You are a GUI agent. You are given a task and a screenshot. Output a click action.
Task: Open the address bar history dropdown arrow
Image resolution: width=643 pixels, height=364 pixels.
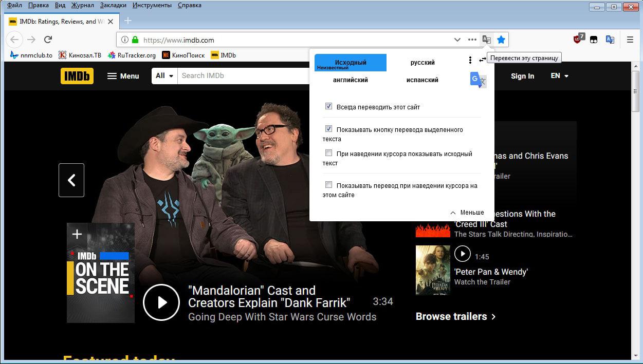click(457, 40)
